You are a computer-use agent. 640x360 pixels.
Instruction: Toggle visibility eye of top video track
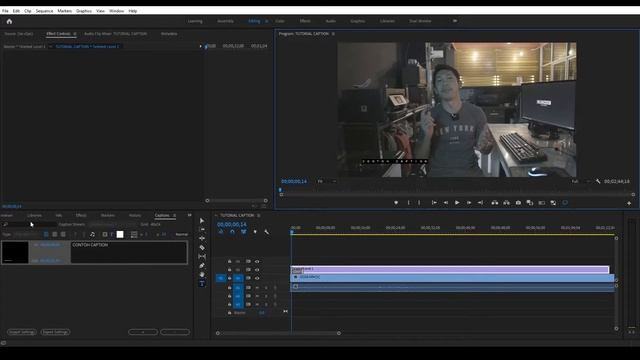click(x=257, y=261)
